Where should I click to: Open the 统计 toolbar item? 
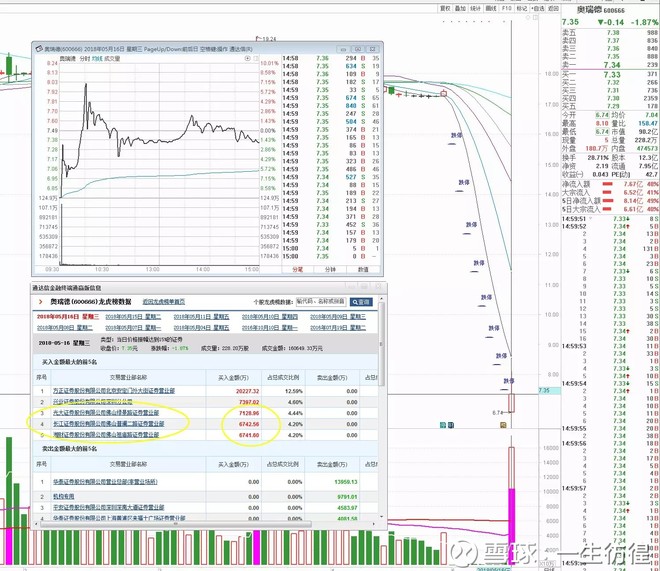(476, 8)
